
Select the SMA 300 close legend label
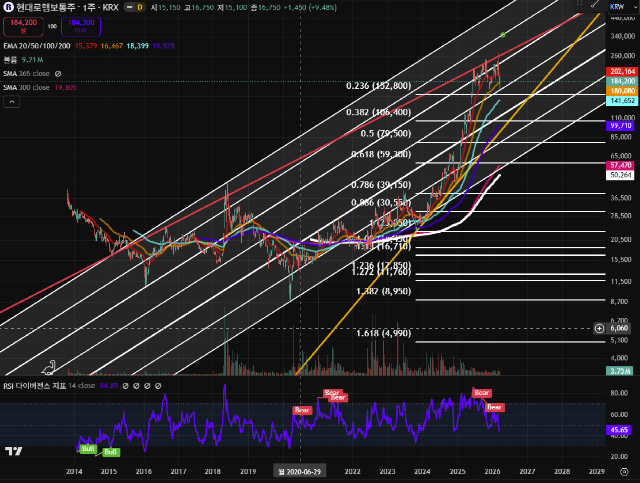tap(26, 87)
